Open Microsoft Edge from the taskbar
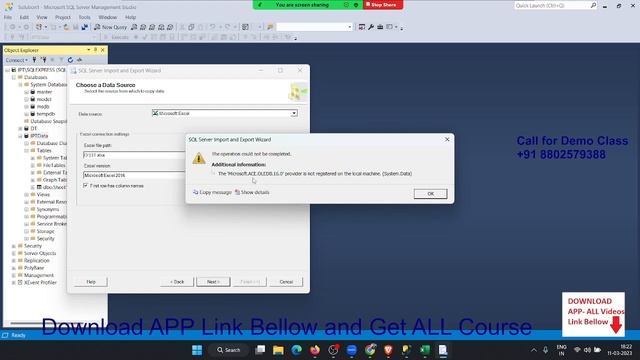640x360 pixels. [x=297, y=350]
